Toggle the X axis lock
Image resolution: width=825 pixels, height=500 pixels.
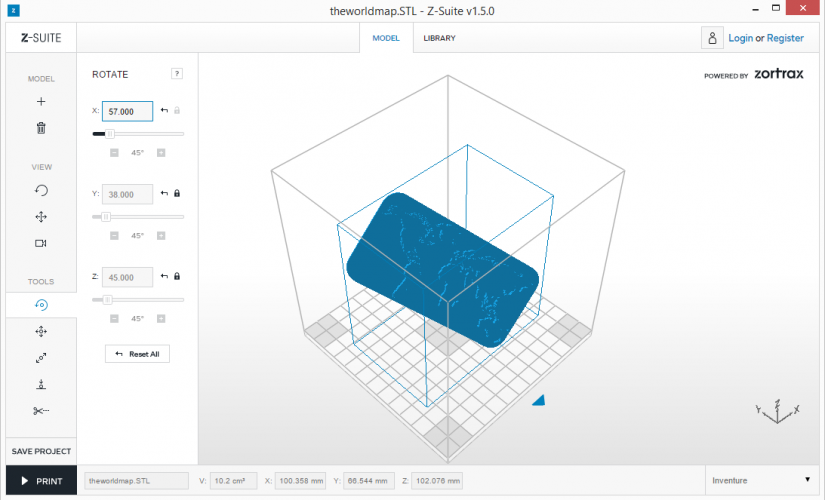177,111
